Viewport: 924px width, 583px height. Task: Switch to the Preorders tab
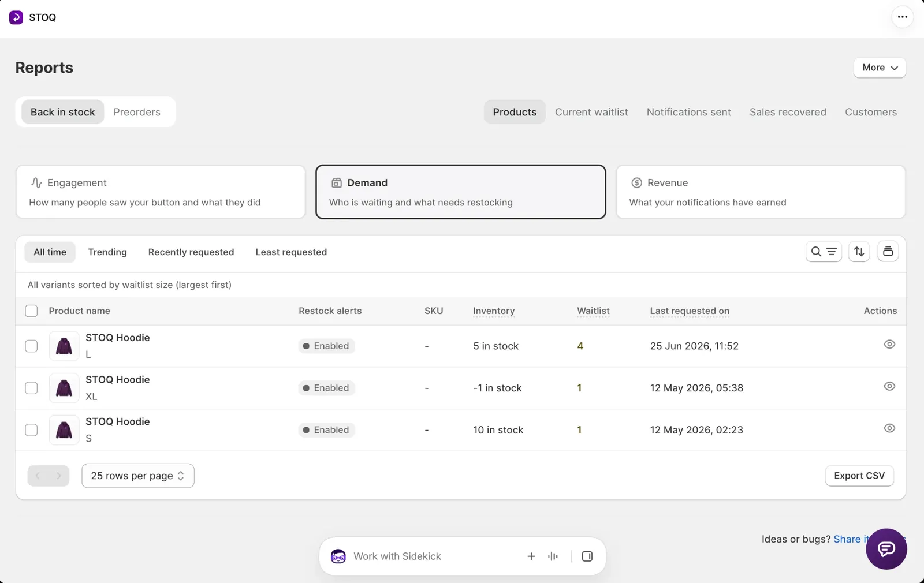pos(137,112)
